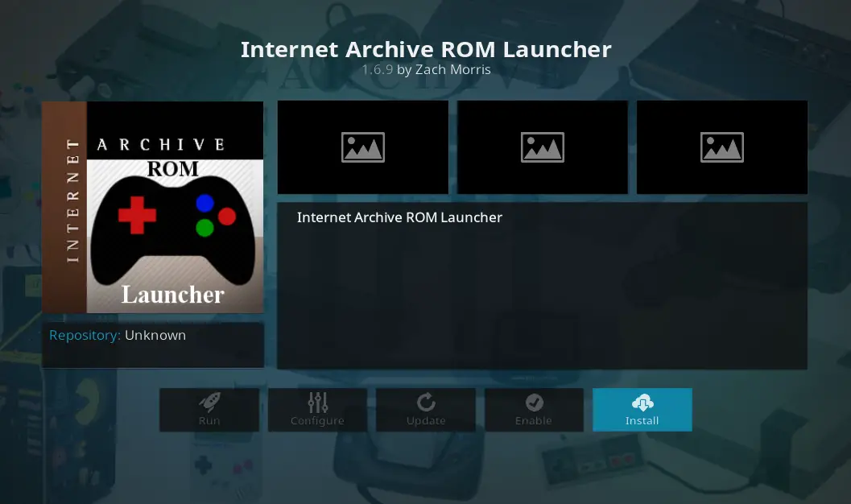Open the last screenshot placeholder thumbnail
Viewport: 851px width, 504px height.
(x=722, y=147)
